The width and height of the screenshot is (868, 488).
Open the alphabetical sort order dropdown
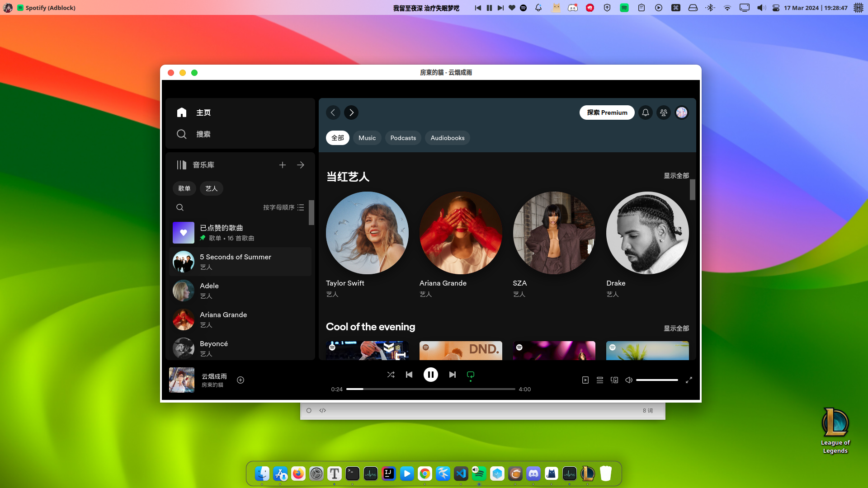pyautogui.click(x=283, y=207)
